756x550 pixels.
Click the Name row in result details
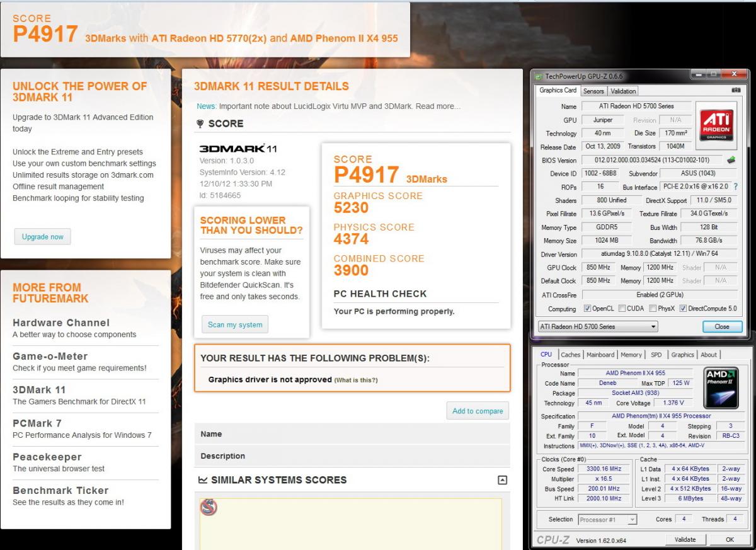pyautogui.click(x=352, y=434)
